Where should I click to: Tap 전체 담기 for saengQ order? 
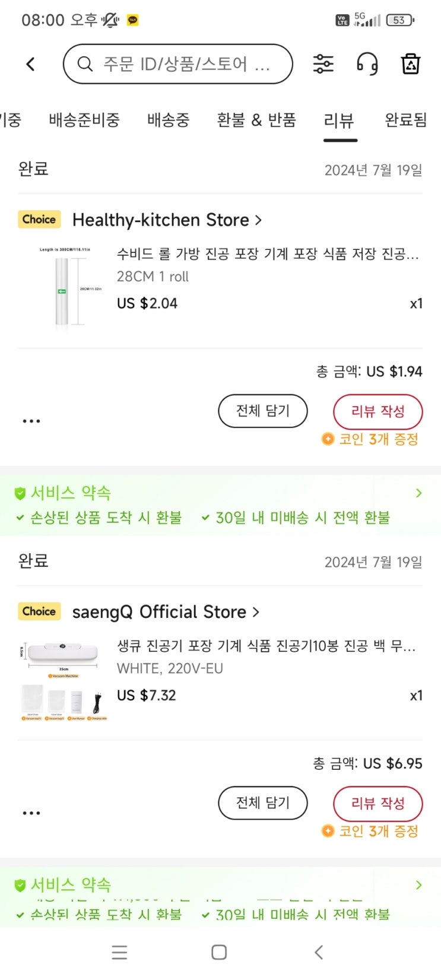click(x=262, y=803)
